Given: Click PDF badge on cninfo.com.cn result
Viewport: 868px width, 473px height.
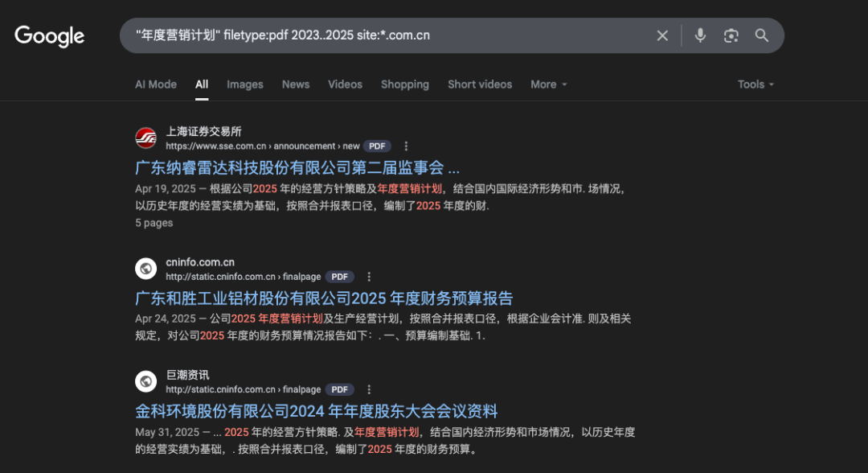Looking at the screenshot, I should 339,277.
